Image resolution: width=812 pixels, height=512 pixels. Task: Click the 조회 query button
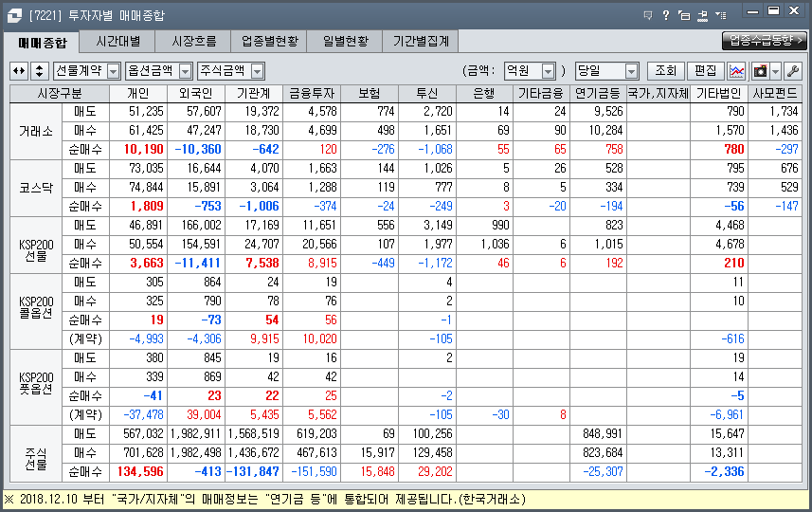pos(665,70)
